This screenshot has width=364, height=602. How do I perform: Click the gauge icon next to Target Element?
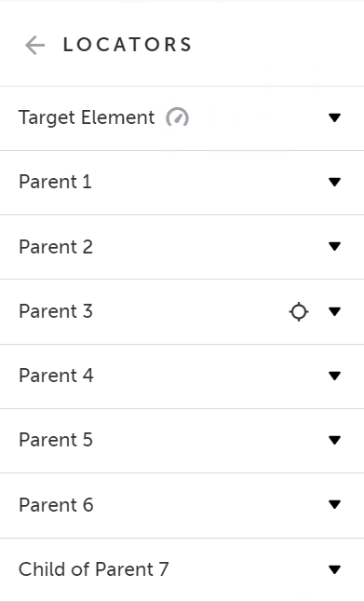[177, 117]
